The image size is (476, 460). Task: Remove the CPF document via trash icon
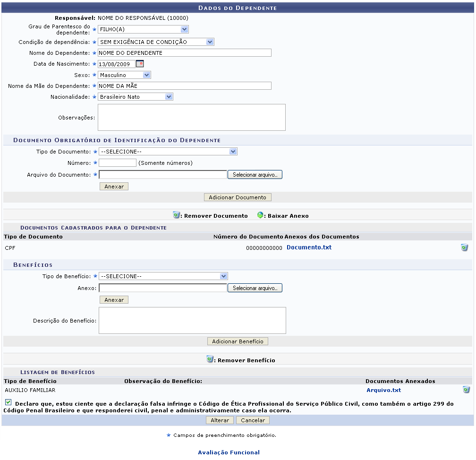[x=465, y=247]
